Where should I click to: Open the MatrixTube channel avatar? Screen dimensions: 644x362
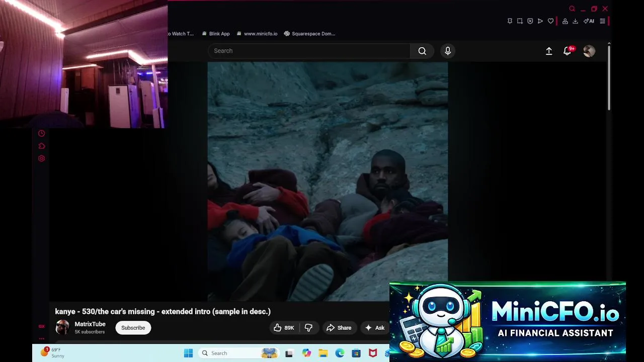(62, 327)
